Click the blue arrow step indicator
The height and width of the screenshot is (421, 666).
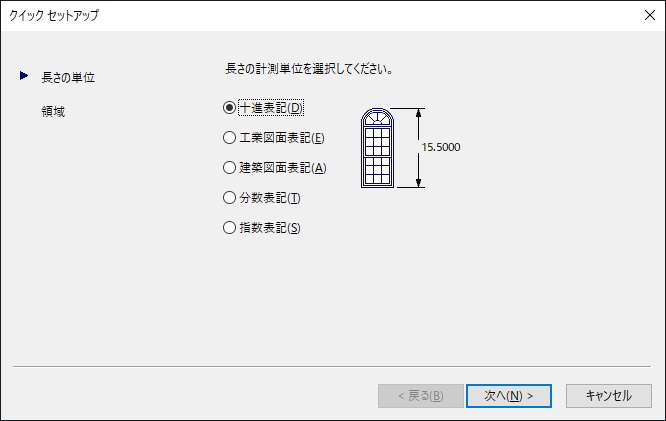(24, 76)
